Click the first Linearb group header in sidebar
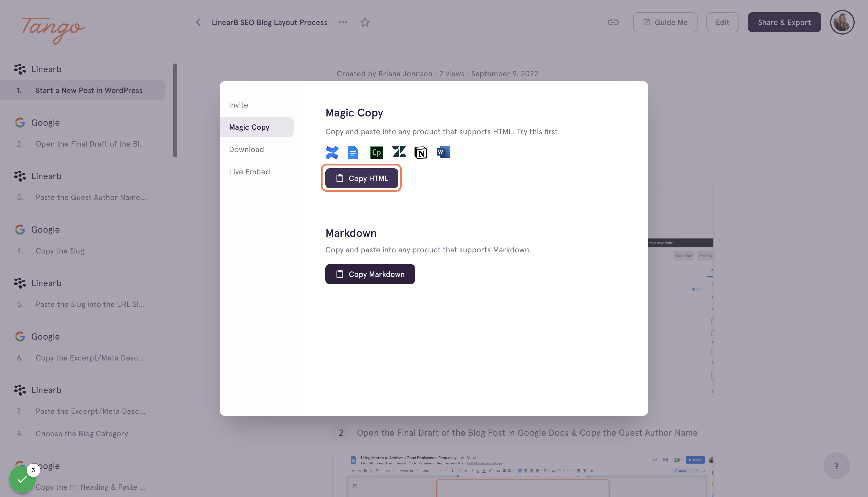This screenshot has height=497, width=868. [38, 69]
